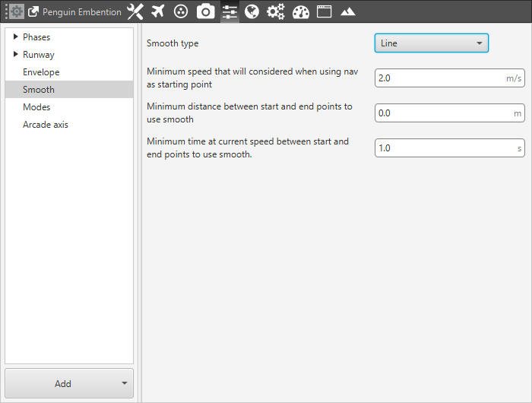Open the wrench and screwdriver tools icon

135,11
